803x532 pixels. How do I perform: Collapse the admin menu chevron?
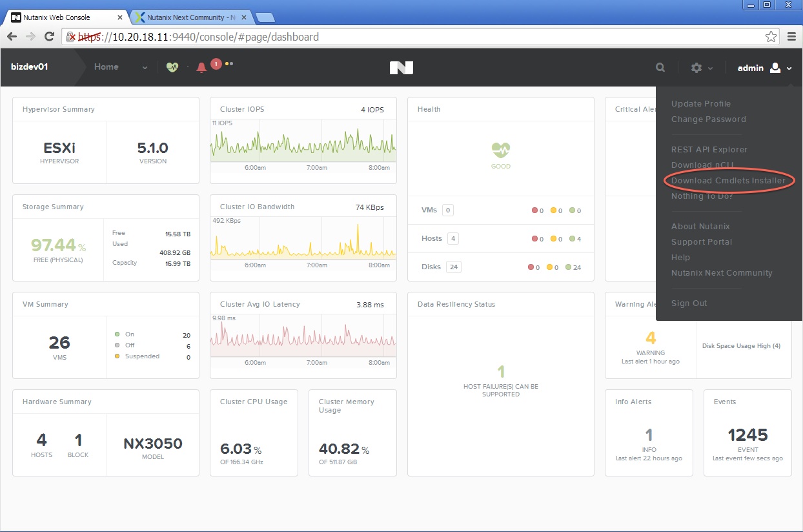point(789,68)
